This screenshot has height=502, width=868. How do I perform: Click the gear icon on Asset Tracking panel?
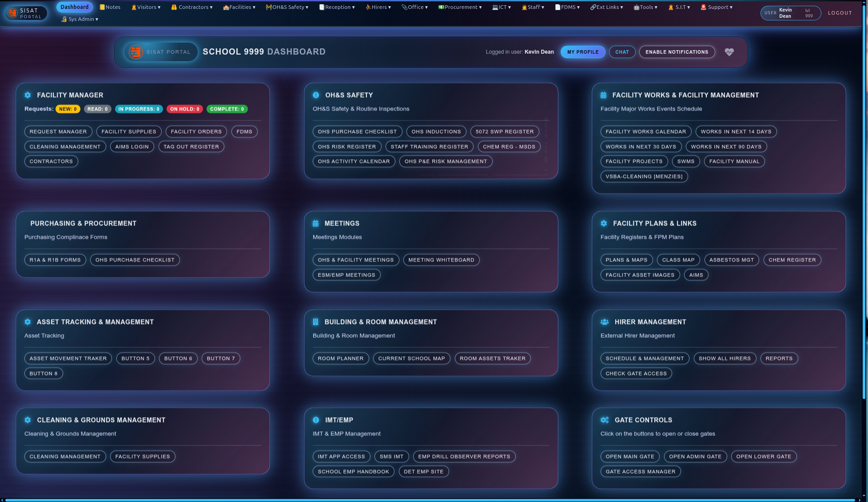[x=28, y=322]
